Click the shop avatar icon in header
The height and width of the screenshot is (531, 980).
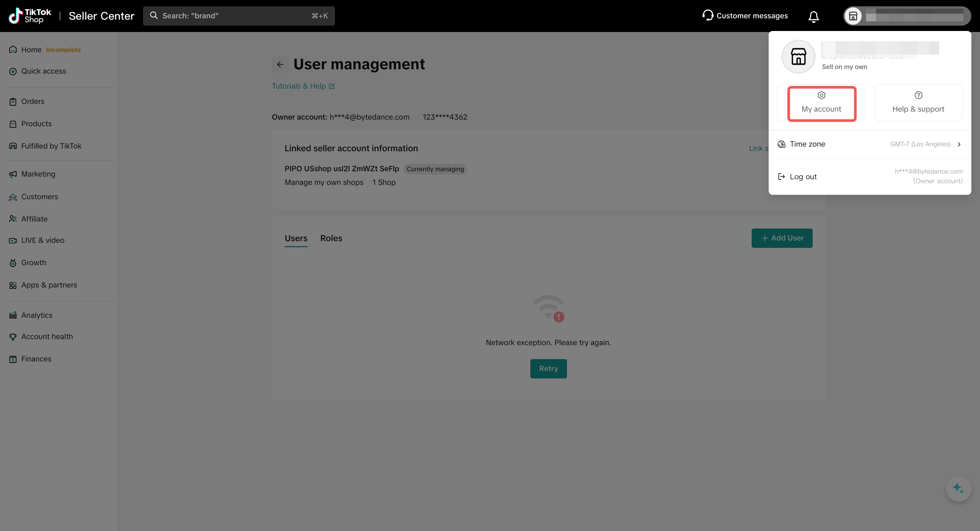coord(853,16)
